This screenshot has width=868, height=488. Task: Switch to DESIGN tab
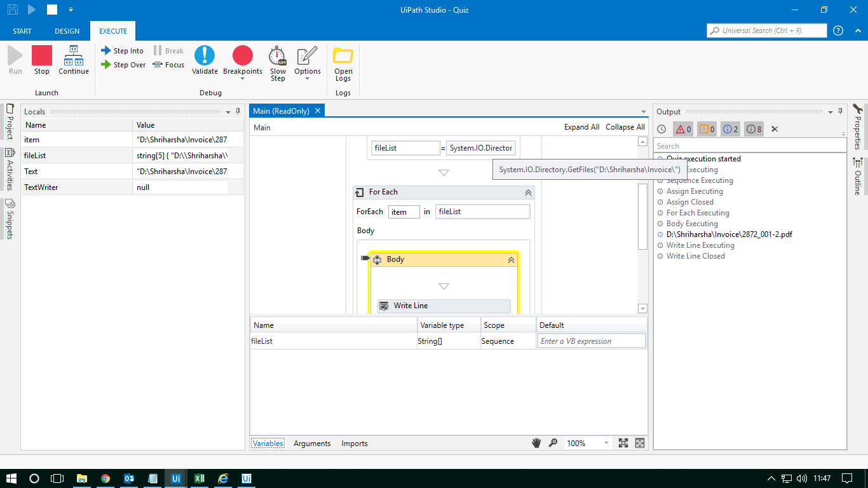point(67,31)
